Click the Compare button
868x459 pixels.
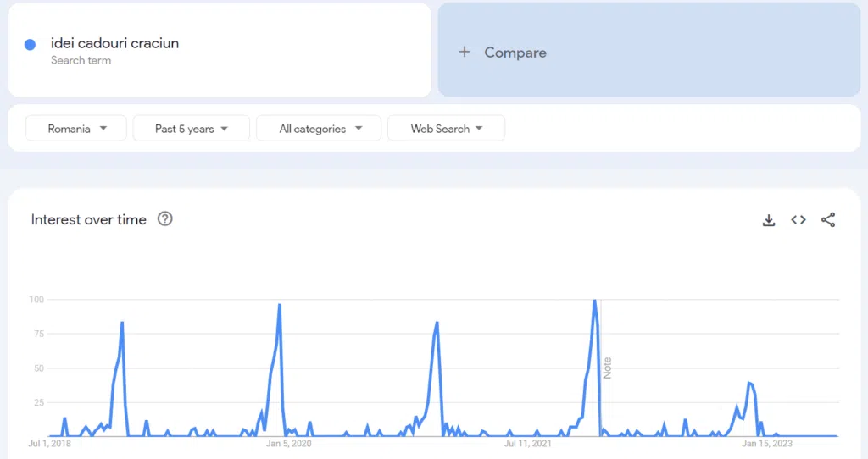coord(648,50)
